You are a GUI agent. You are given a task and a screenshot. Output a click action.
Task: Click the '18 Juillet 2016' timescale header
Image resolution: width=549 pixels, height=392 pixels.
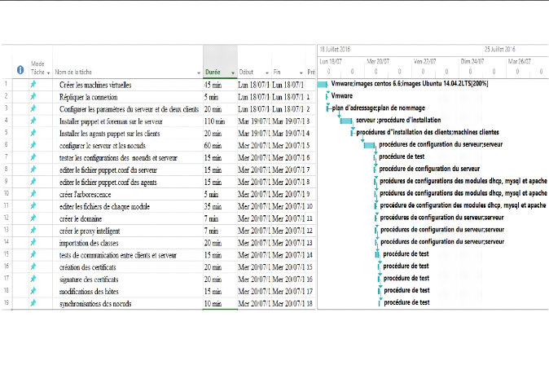click(334, 49)
